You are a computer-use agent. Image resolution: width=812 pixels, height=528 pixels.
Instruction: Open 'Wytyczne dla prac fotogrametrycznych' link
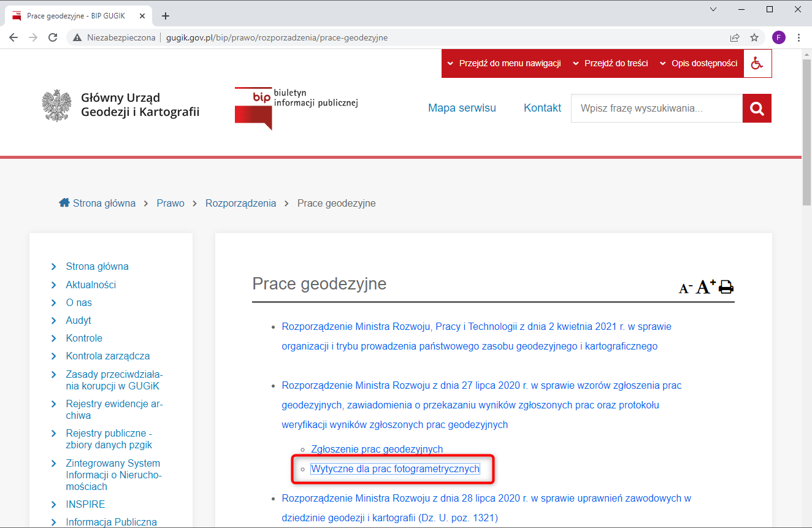pyautogui.click(x=395, y=469)
